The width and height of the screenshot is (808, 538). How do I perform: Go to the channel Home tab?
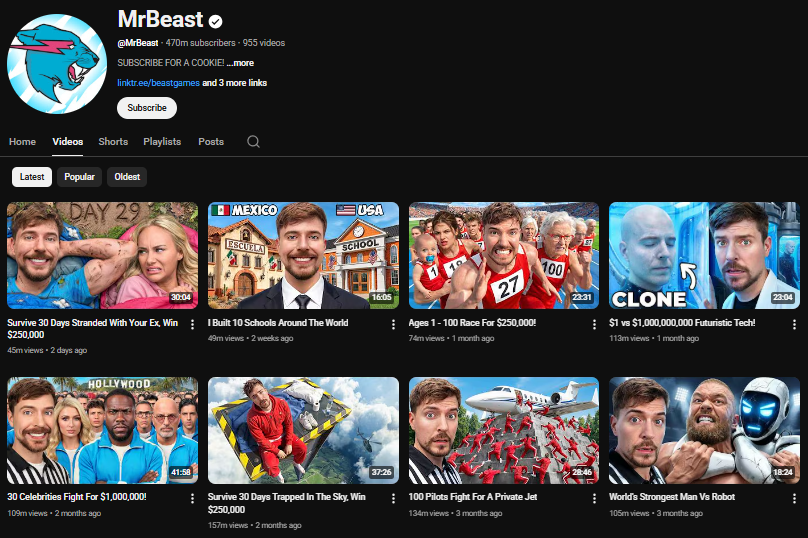tap(22, 142)
